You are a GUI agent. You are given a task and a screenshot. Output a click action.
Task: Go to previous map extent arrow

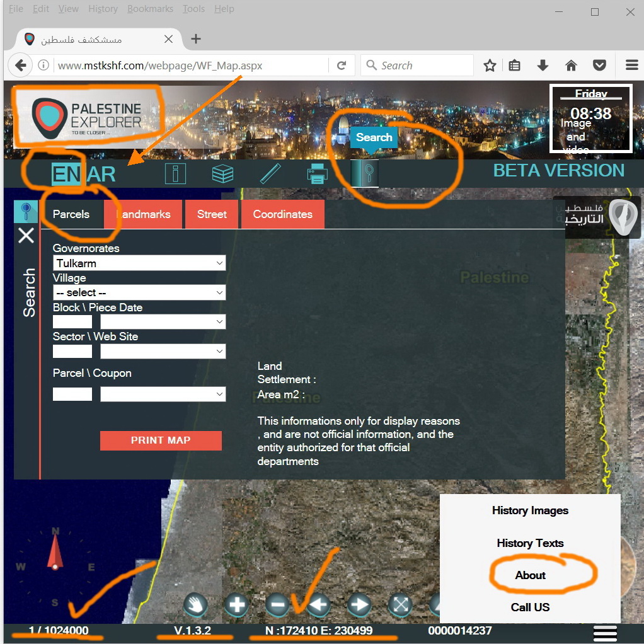318,604
